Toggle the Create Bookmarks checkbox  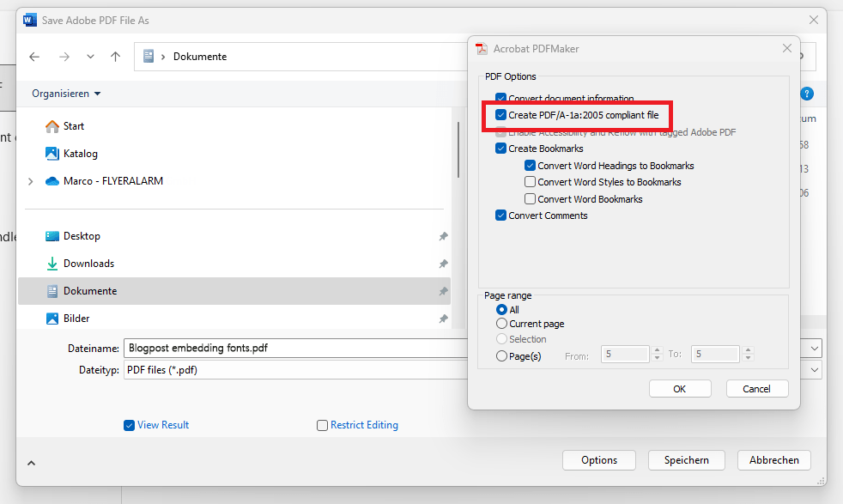tap(500, 149)
